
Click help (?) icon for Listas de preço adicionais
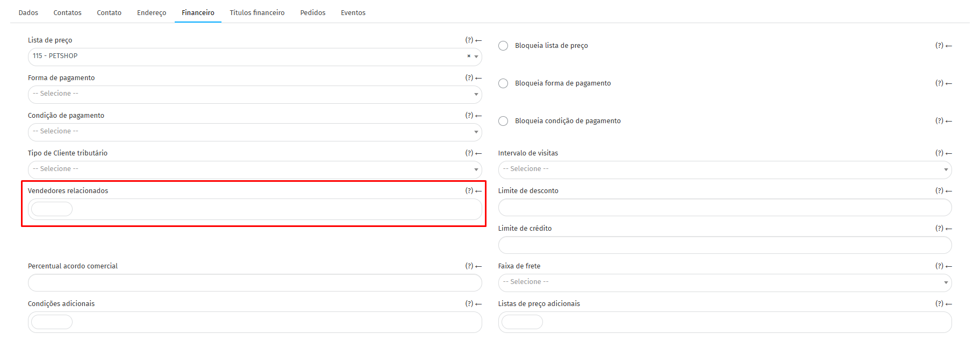point(939,304)
